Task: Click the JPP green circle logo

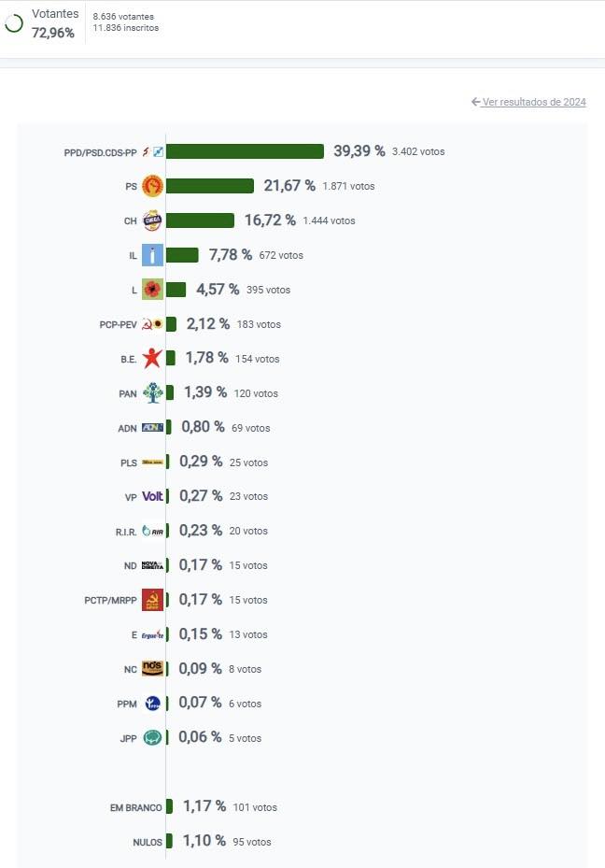Action: (152, 738)
